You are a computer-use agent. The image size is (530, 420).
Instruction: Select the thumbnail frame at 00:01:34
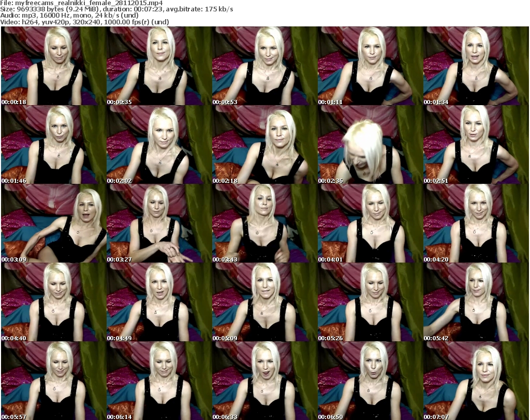[476, 66]
